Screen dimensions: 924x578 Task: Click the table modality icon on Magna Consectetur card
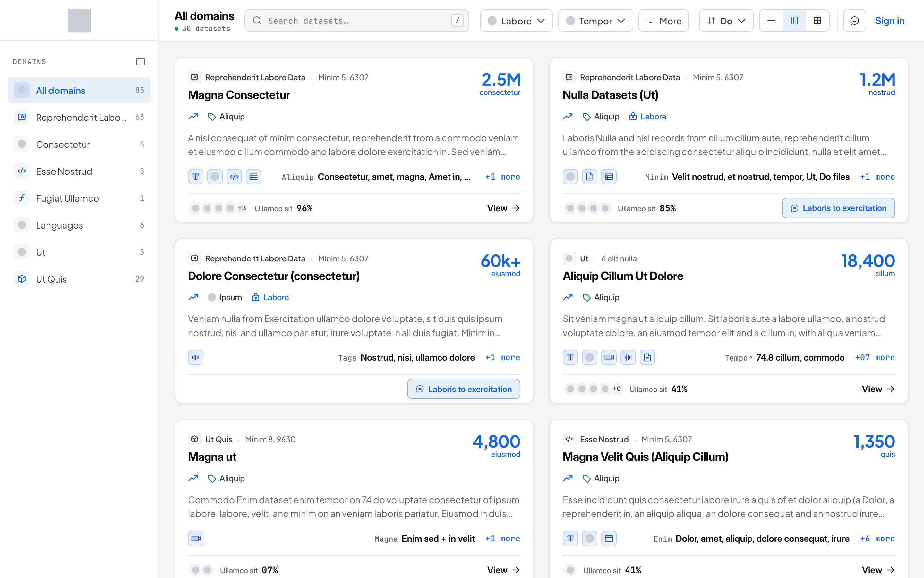(x=253, y=177)
